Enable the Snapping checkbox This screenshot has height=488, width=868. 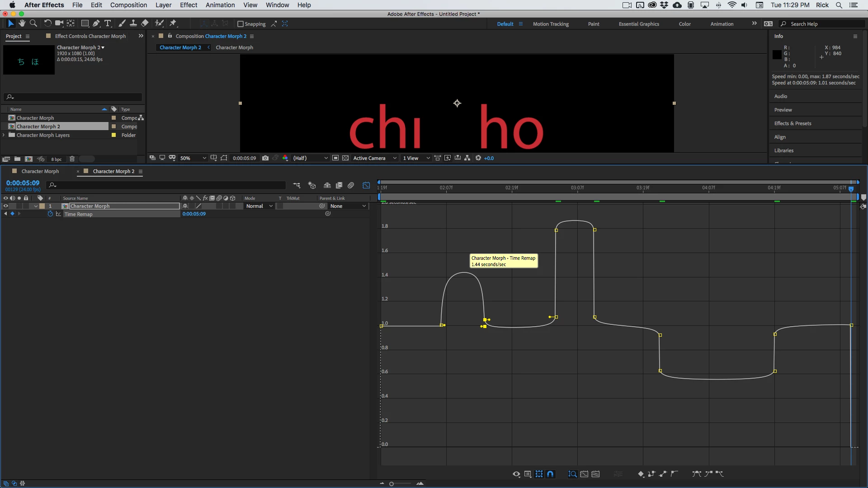coord(241,24)
